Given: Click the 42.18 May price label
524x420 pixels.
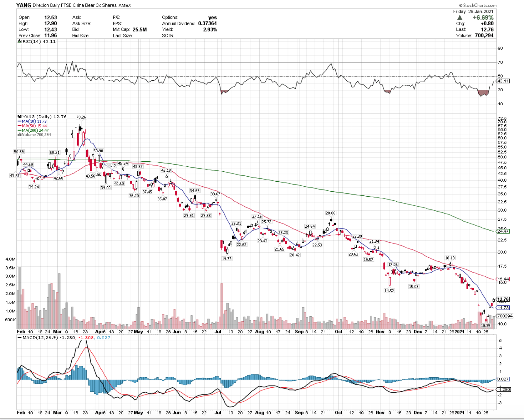Looking at the screenshot, I should click(166, 170).
